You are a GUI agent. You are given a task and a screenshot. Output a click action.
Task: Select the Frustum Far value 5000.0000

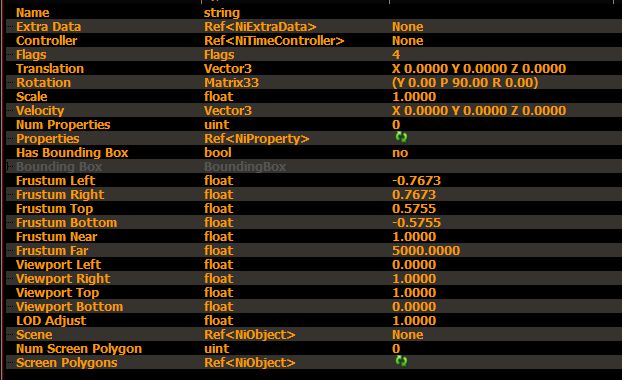click(x=426, y=251)
